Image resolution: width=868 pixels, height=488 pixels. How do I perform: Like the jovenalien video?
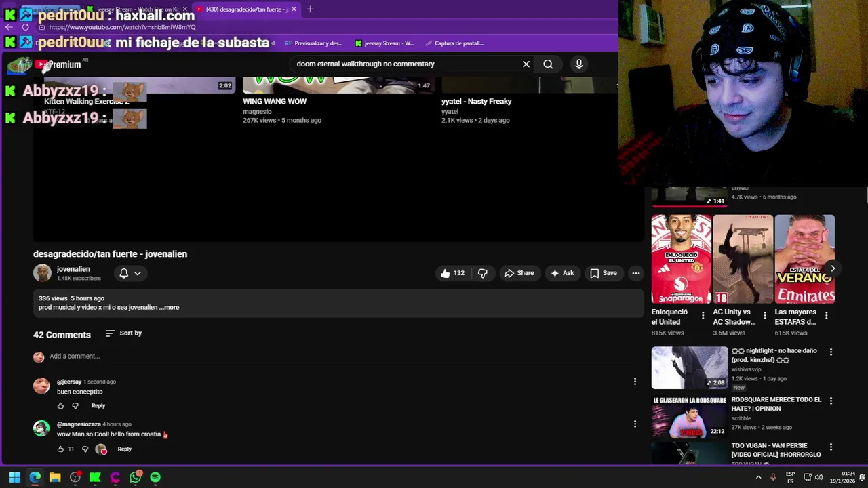(x=452, y=273)
